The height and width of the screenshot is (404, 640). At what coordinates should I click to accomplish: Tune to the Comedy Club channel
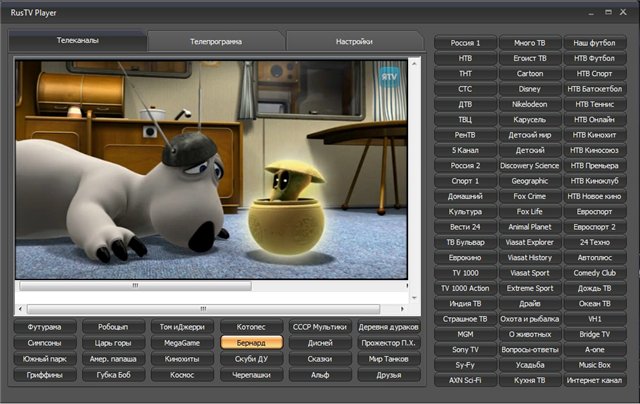(x=595, y=272)
